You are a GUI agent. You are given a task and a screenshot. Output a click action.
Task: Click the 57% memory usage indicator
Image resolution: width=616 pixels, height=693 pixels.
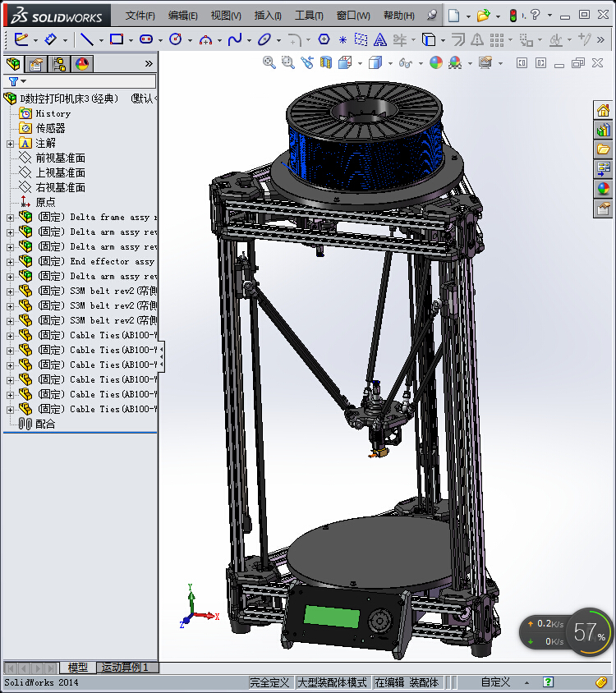[590, 632]
